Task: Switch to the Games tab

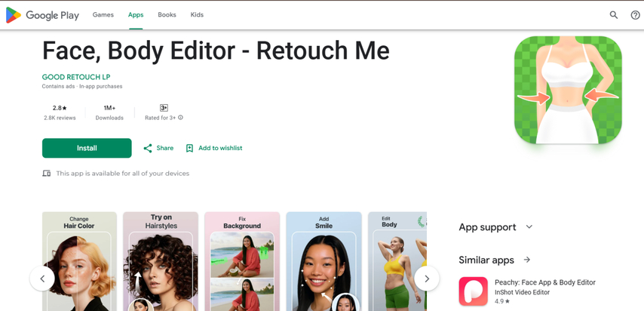Action: point(103,15)
